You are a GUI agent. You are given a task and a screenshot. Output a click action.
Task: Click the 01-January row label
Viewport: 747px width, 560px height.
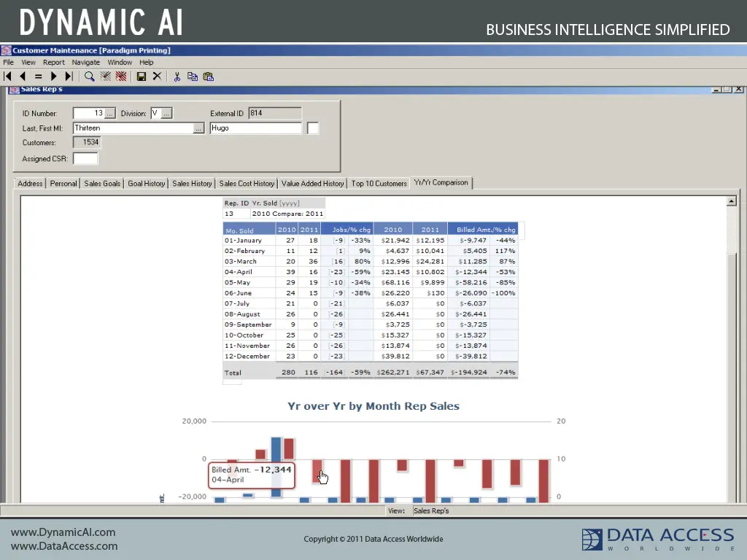[243, 241]
